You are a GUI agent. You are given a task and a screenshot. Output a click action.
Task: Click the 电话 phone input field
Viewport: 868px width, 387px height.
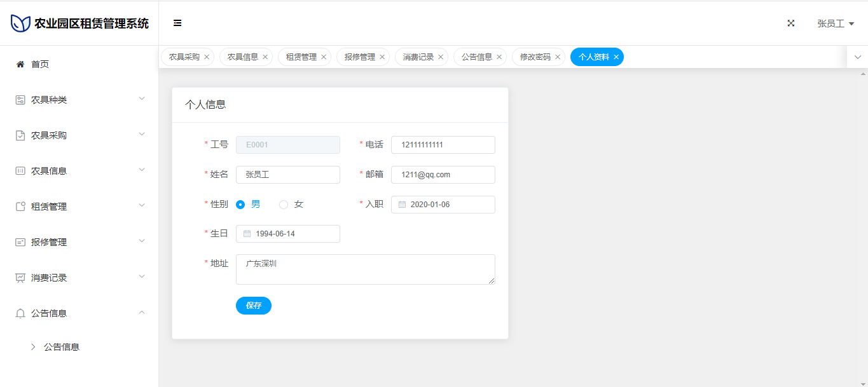(x=443, y=145)
